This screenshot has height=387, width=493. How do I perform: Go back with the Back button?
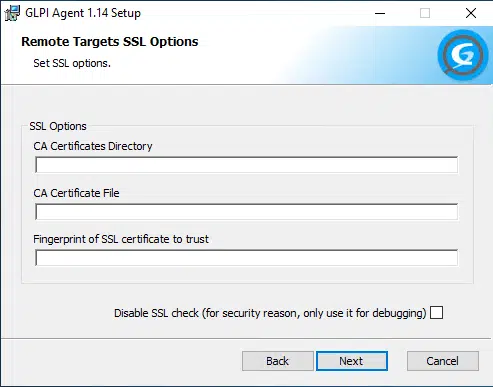[278, 361]
